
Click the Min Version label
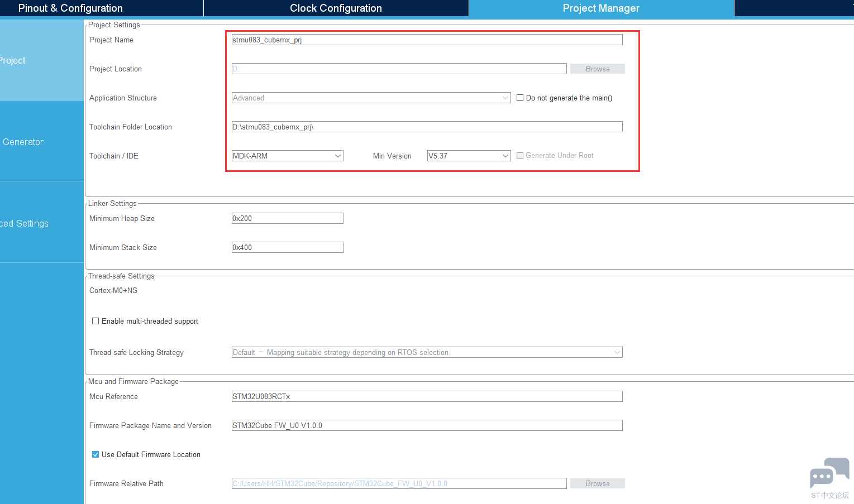pyautogui.click(x=392, y=156)
